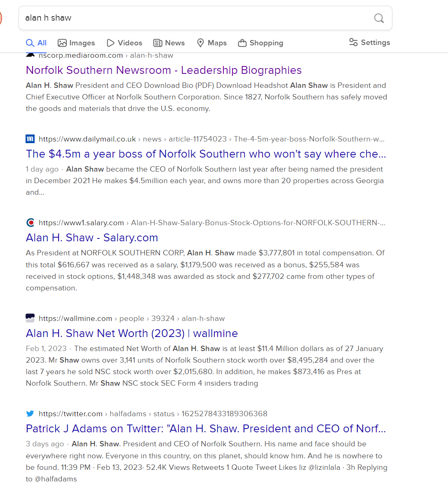Click the search field containing alan h shaw
The width and height of the screenshot is (448, 488).
pos(205,18)
